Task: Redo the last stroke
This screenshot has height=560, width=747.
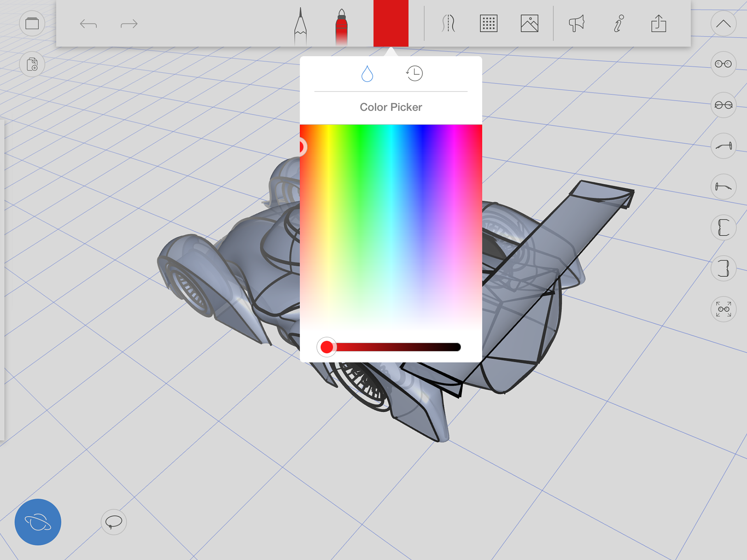Action: point(129,24)
